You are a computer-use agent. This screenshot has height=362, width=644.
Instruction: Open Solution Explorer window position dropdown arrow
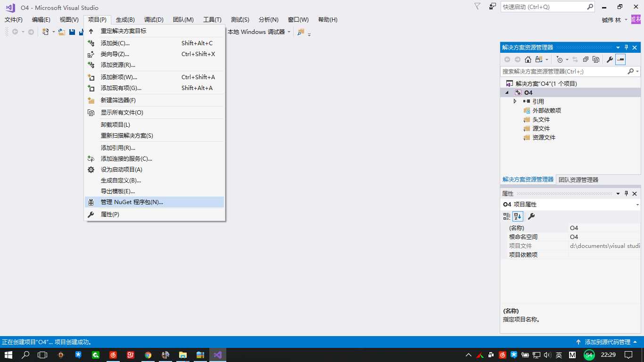coord(618,48)
